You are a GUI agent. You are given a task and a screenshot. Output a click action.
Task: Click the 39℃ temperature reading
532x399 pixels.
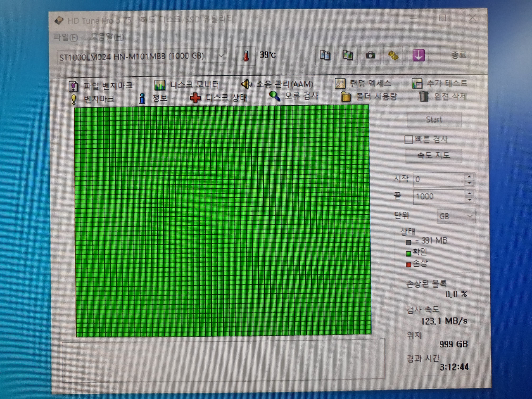coord(267,55)
